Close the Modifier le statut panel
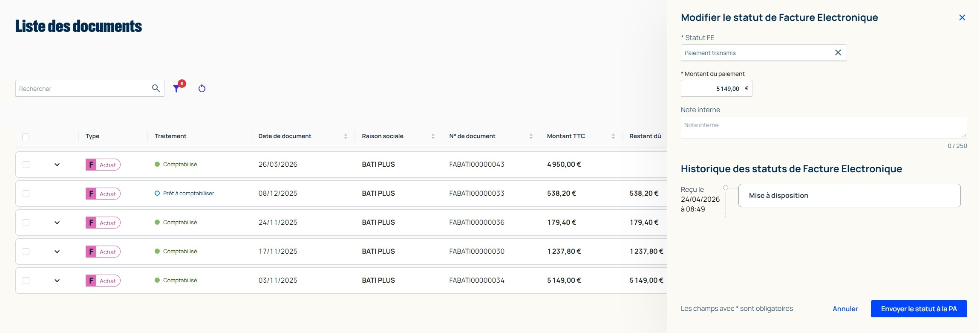The width and height of the screenshot is (980, 333). pyautogui.click(x=962, y=17)
